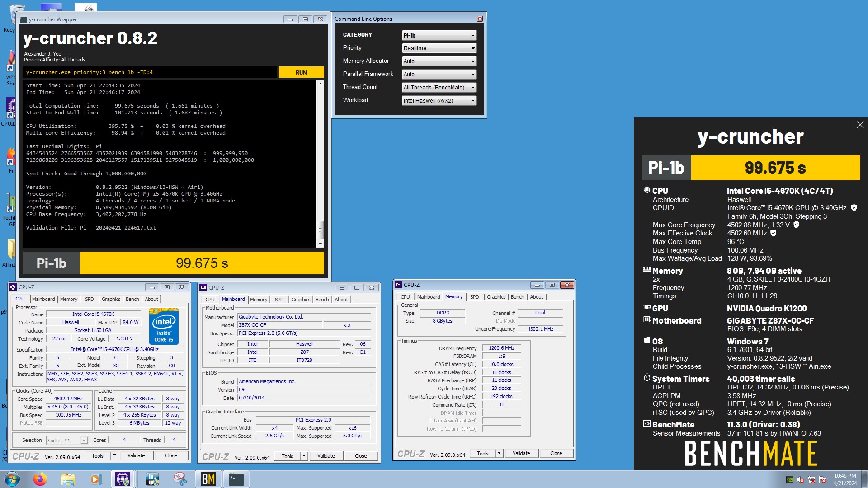
Task: Expand Tools dropdown arrow in first CPU-Z window
Action: [114, 455]
